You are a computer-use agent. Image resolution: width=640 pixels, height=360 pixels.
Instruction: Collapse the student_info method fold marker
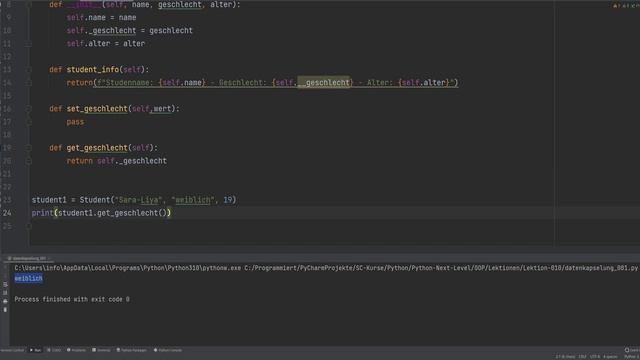29,70
